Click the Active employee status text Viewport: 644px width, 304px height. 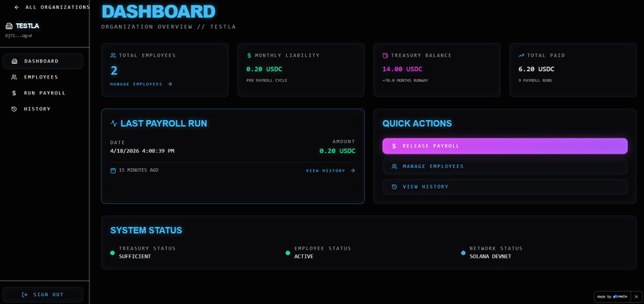304,256
